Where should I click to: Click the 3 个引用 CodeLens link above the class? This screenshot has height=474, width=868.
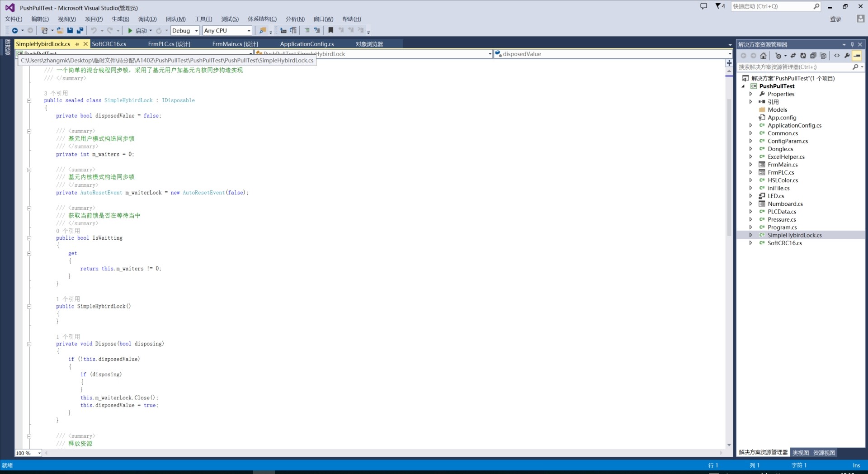[56, 93]
